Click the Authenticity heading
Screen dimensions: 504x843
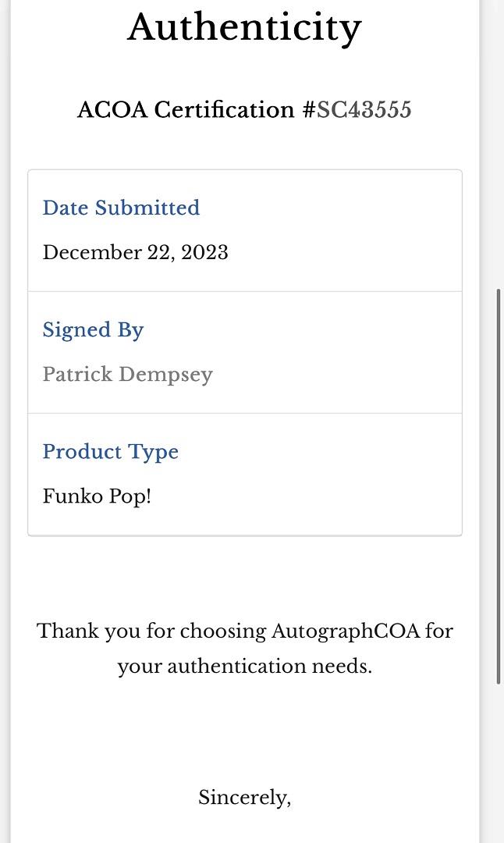(x=244, y=27)
